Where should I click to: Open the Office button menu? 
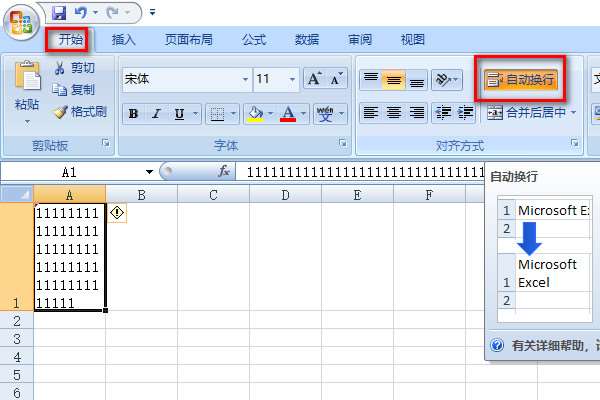(x=21, y=22)
